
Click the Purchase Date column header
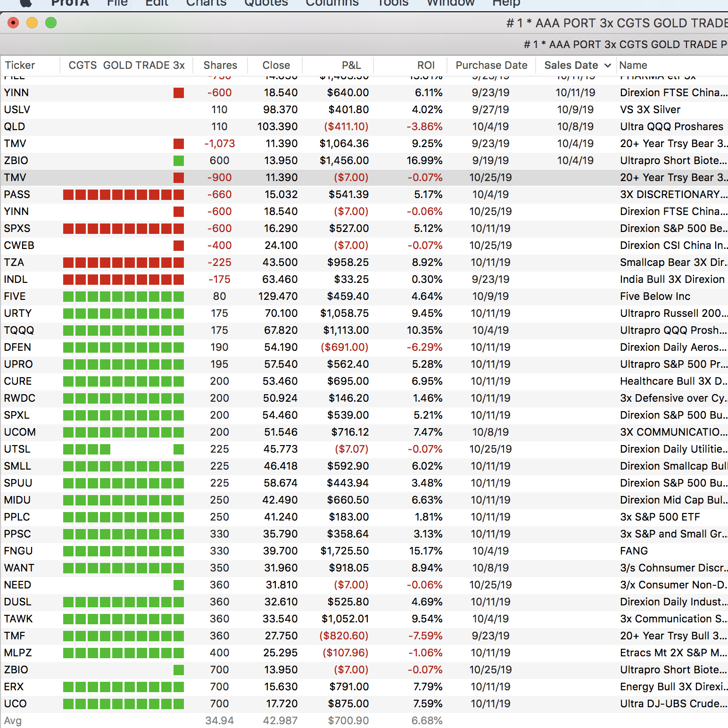coord(491,66)
